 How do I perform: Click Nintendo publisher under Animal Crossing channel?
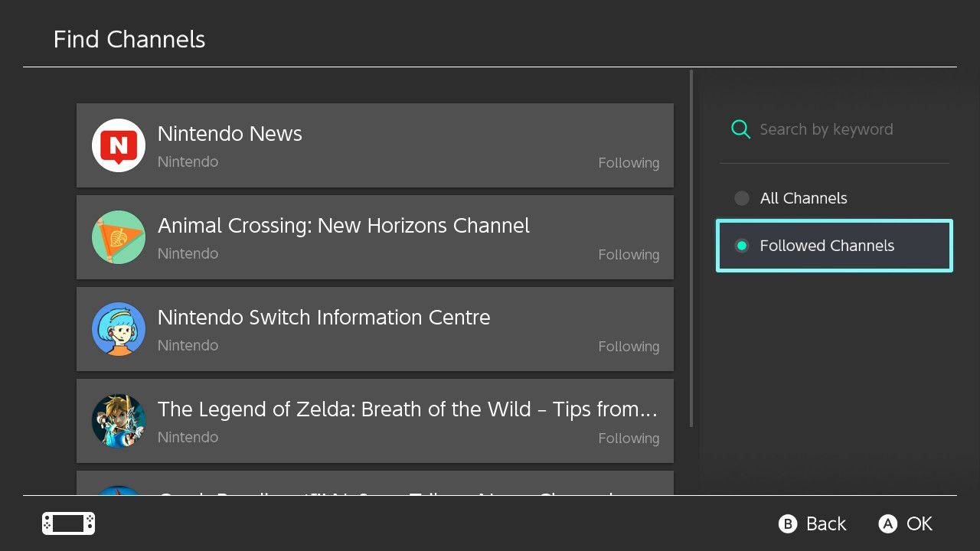(x=188, y=253)
